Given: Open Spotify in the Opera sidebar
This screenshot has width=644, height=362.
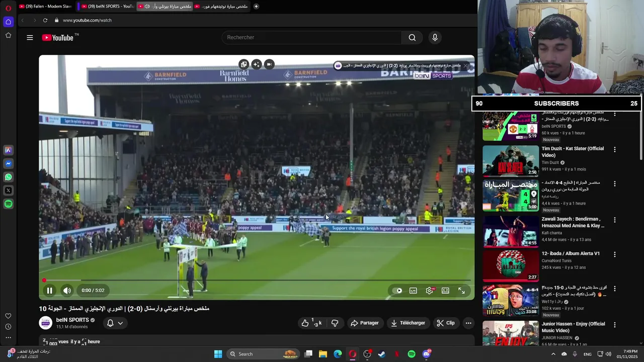Looking at the screenshot, I should pos(8,204).
